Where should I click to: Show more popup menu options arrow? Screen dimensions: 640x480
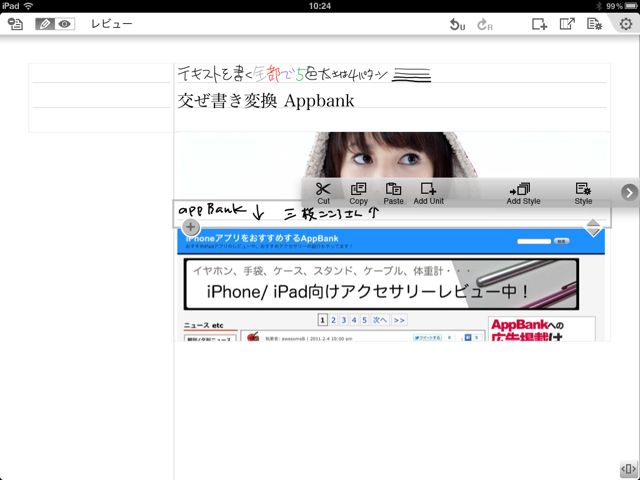629,192
